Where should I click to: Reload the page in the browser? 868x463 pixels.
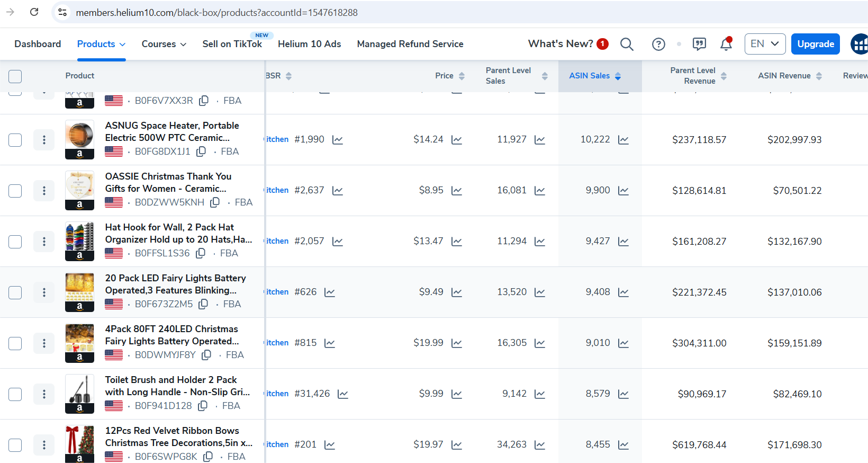[x=34, y=12]
